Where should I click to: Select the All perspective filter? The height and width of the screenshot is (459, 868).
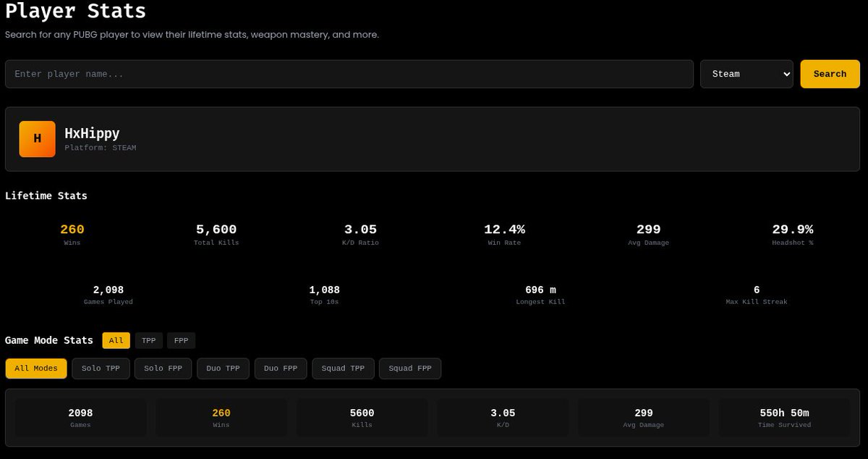click(116, 340)
